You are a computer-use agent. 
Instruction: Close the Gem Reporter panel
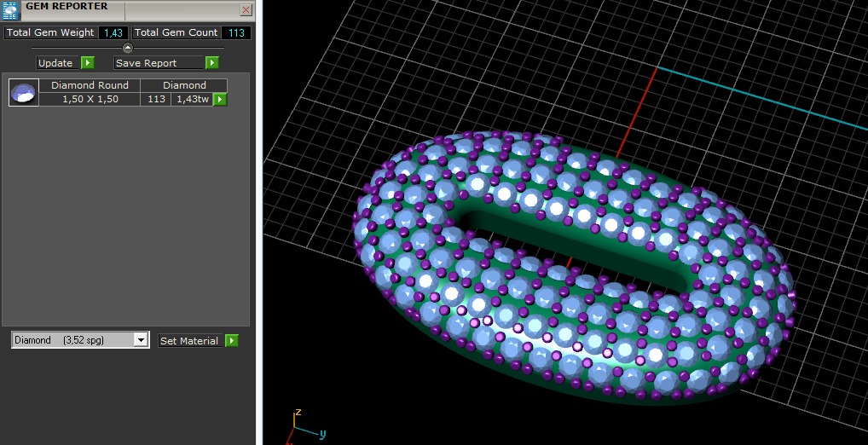coord(246,9)
